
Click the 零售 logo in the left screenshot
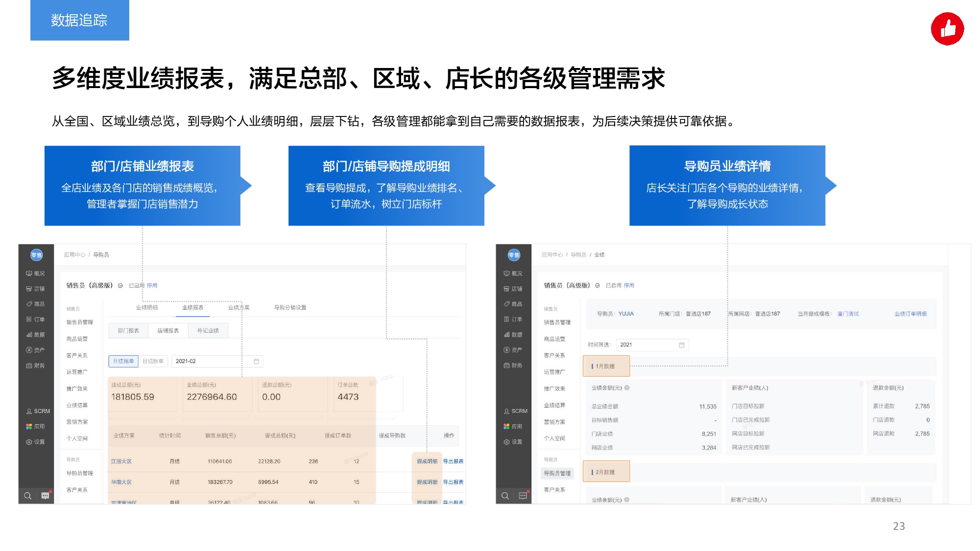coord(36,255)
